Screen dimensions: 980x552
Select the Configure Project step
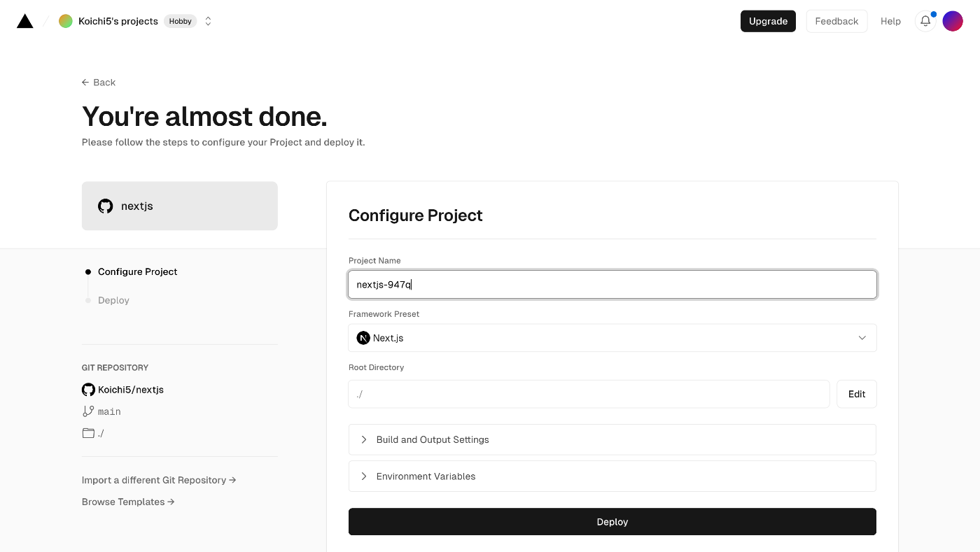click(x=138, y=271)
